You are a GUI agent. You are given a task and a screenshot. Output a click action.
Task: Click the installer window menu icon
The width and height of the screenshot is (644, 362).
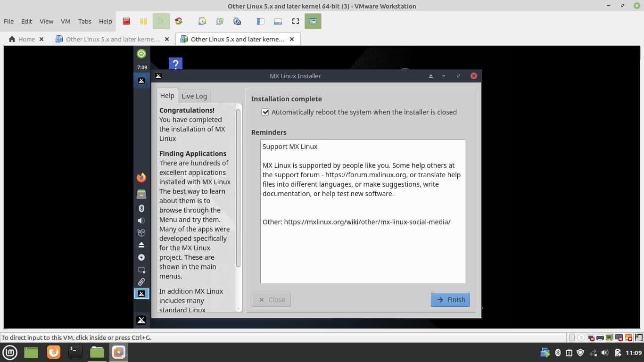[158, 76]
